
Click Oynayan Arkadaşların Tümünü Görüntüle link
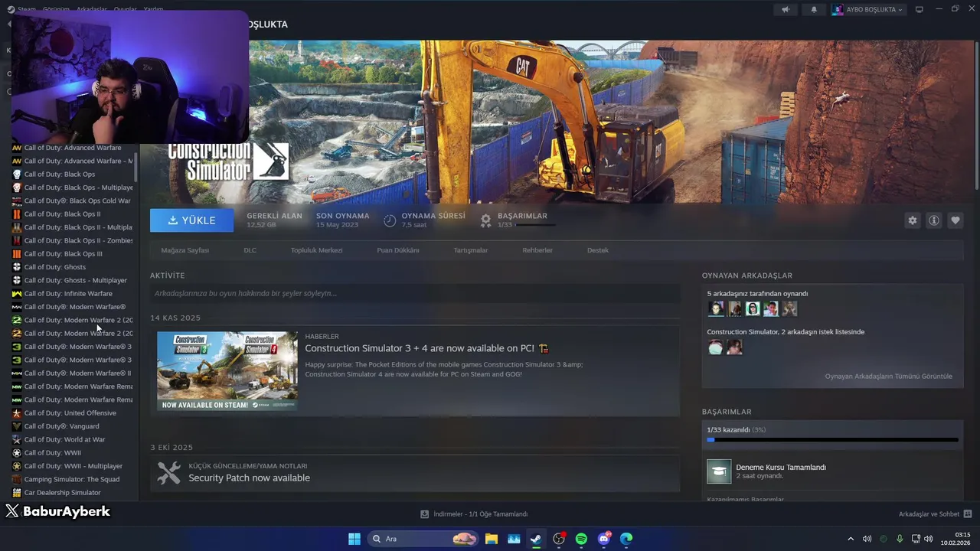[888, 377]
